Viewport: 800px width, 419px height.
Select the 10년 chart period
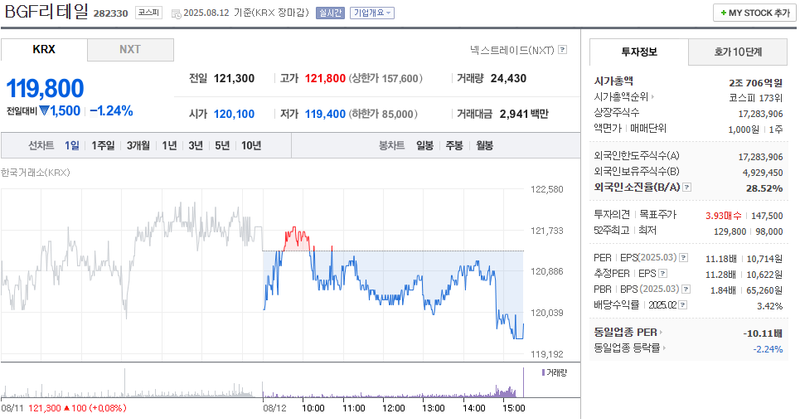click(251, 145)
